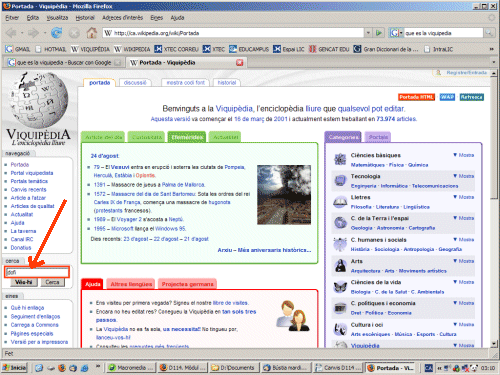Expand Tecnologia category with Mostra
The width and height of the screenshot is (500, 375).
pyautogui.click(x=463, y=176)
